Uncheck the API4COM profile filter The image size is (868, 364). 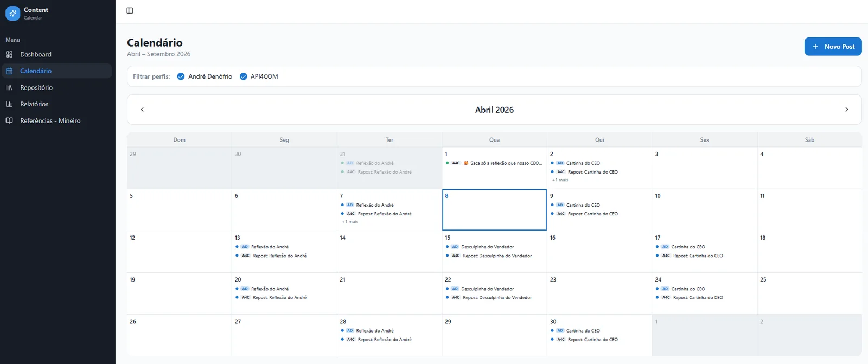point(243,76)
